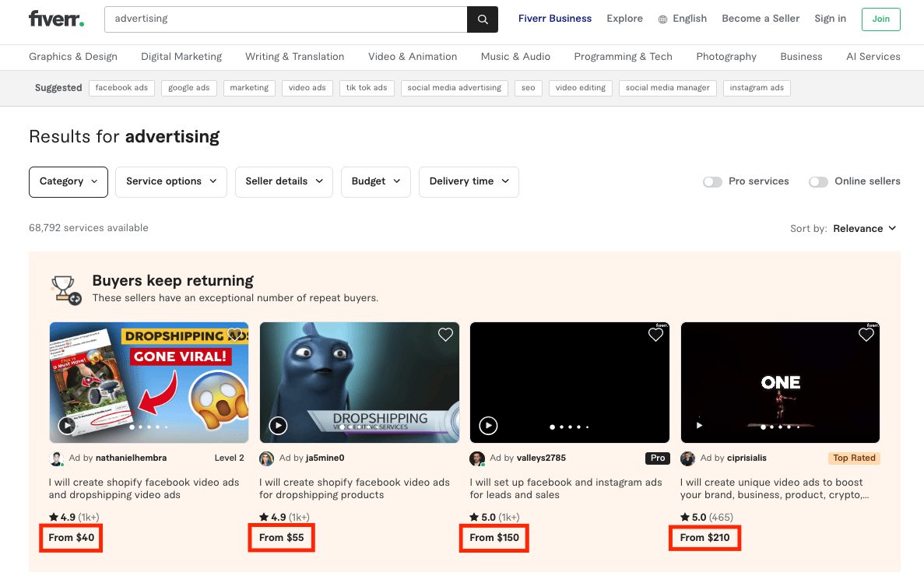Play the ciprisialis ONE video
Screen dimensions: 924x583
click(699, 425)
